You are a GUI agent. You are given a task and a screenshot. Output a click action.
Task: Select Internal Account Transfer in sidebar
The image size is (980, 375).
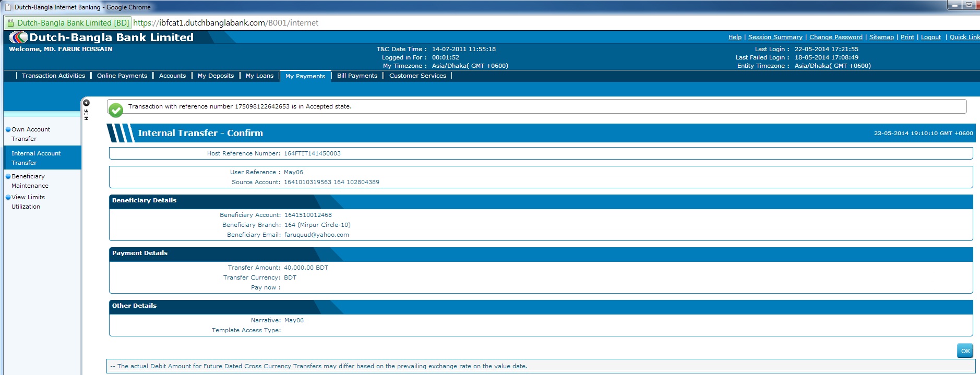pos(42,158)
